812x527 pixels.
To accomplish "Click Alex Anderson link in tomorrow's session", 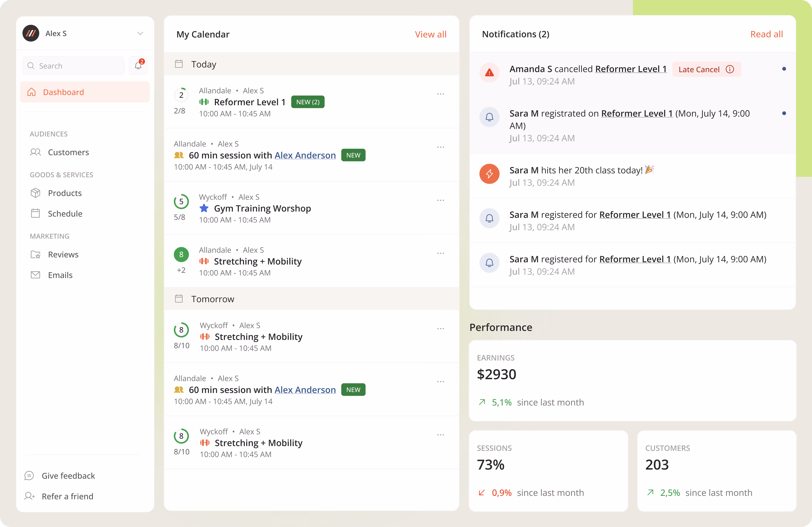I will point(305,390).
